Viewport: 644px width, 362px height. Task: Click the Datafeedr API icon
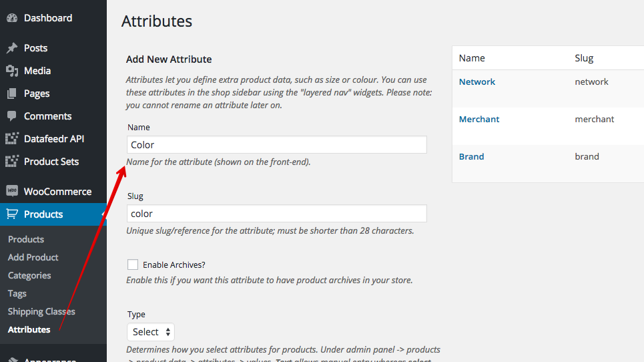click(12, 138)
